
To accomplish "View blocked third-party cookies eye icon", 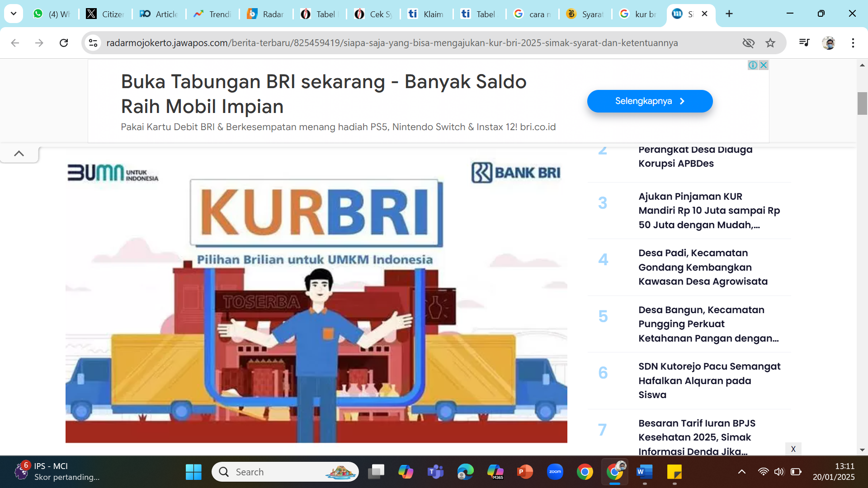I will point(749,43).
